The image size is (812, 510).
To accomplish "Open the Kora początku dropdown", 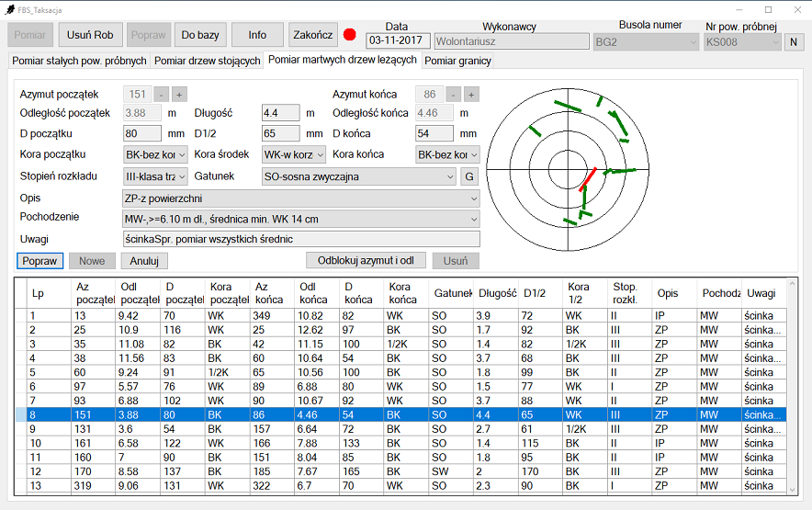I will coord(156,154).
